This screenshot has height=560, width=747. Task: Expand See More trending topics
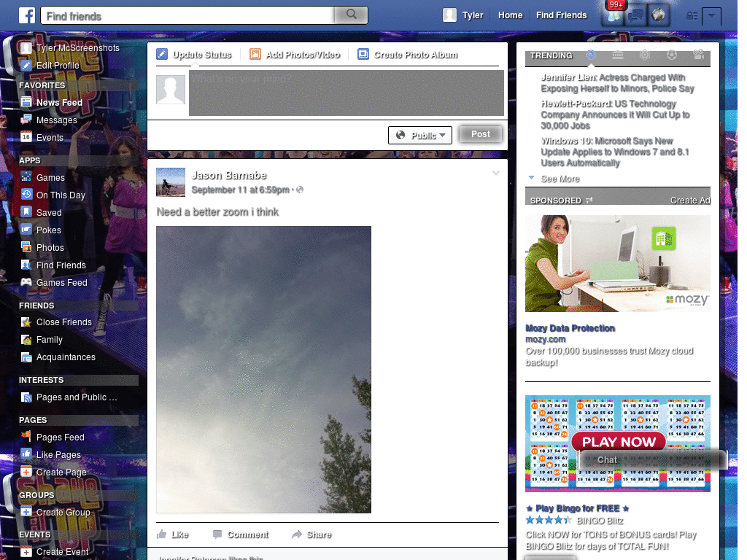(560, 179)
